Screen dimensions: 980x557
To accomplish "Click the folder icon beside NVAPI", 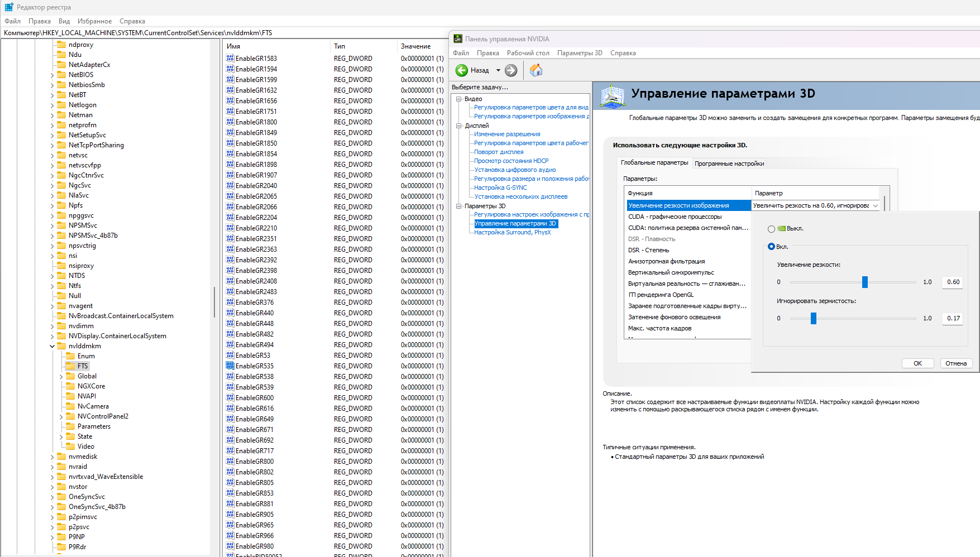I will [x=70, y=396].
